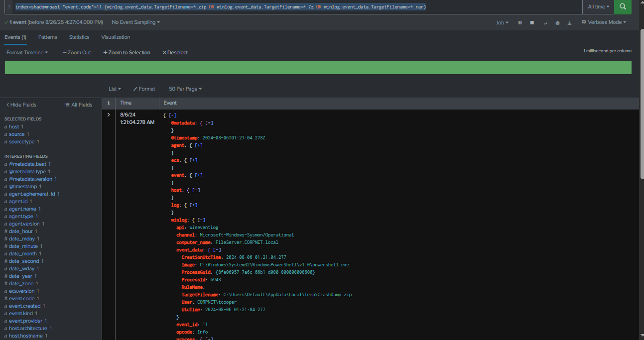The width and height of the screenshot is (644, 340).
Task: Switch to the Statistics tab
Action: click(x=79, y=37)
